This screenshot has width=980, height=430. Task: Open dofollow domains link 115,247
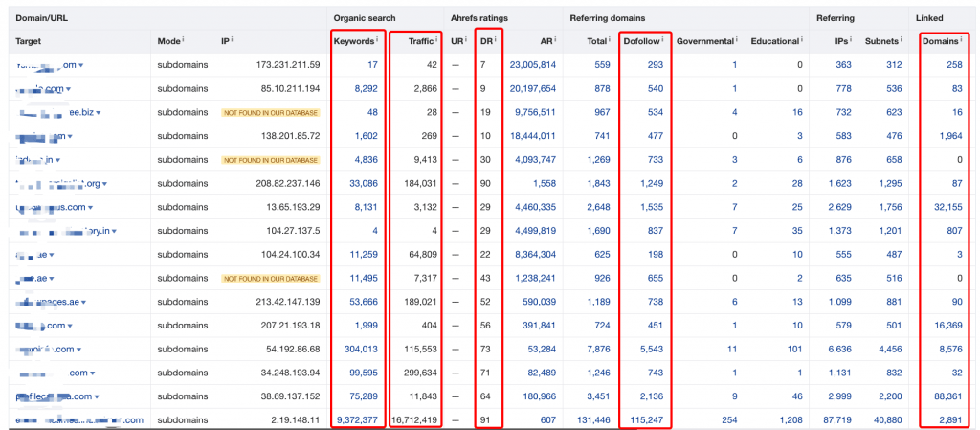(x=649, y=420)
